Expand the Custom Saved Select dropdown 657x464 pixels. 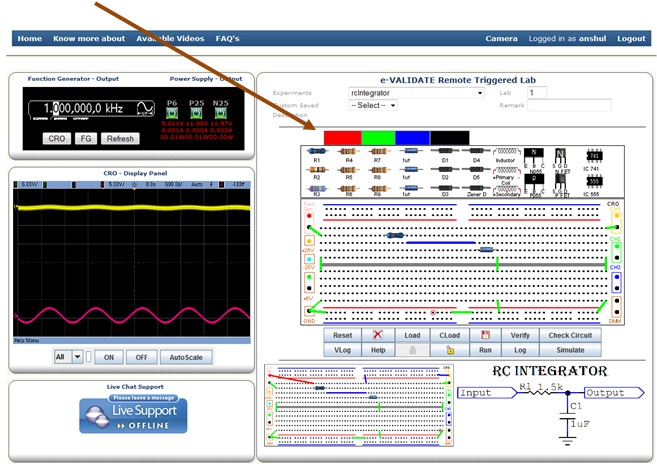click(x=373, y=105)
